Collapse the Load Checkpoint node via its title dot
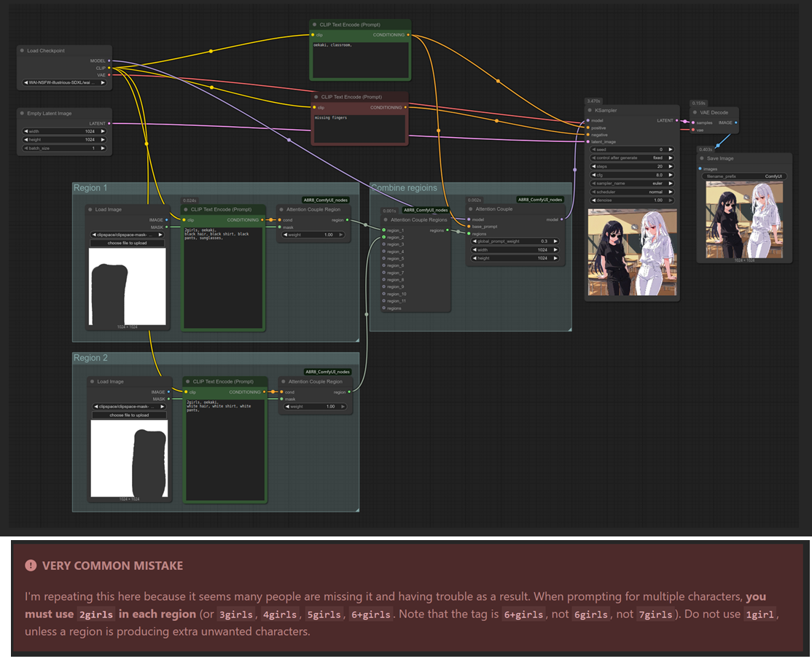This screenshot has height=664, width=812. coord(22,51)
